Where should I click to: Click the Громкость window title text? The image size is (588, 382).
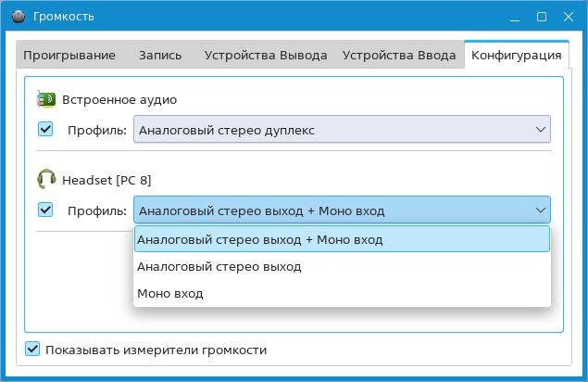[x=64, y=16]
